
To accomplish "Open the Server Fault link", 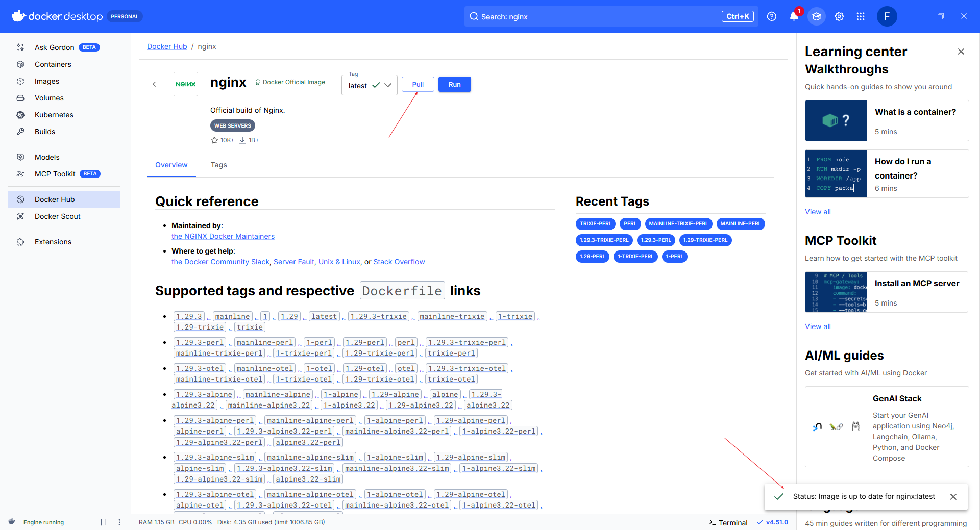I will click(x=294, y=262).
